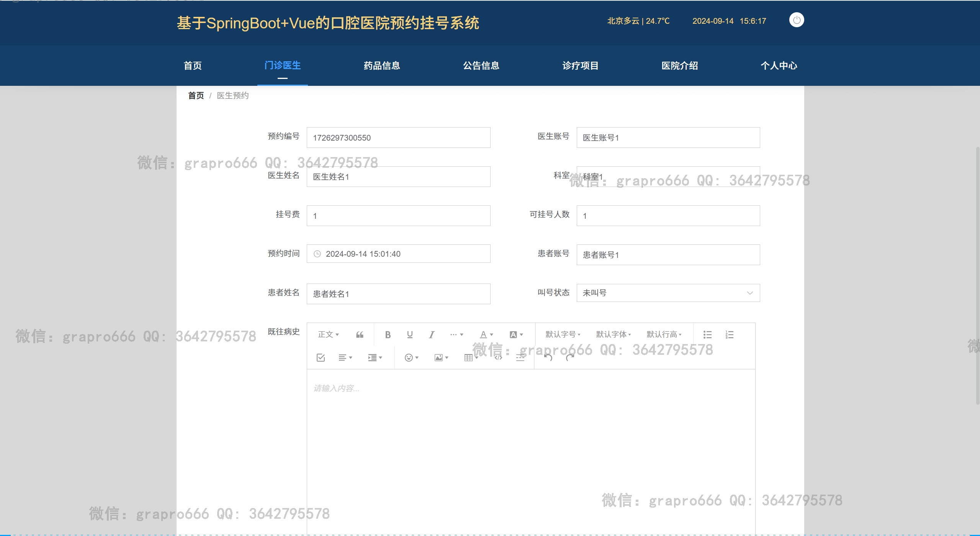Expand the 默认字号 font size menu
The height and width of the screenshot is (536, 980).
click(x=563, y=334)
